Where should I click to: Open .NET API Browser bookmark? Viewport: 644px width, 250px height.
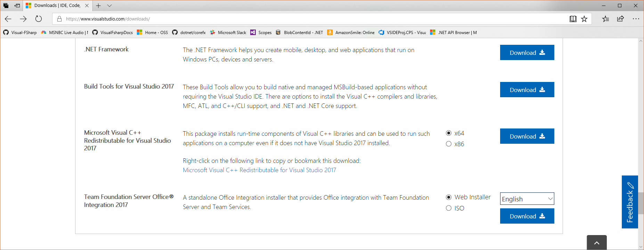(x=454, y=32)
